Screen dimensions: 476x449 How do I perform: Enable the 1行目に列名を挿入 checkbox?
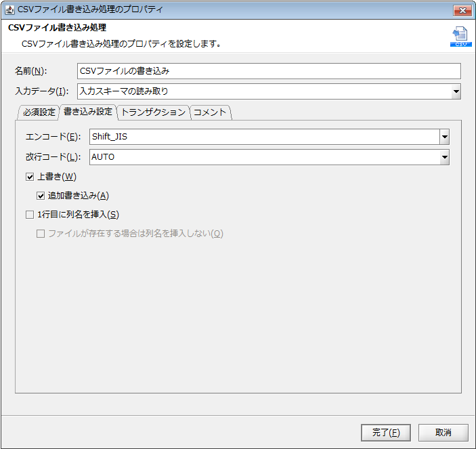click(29, 215)
